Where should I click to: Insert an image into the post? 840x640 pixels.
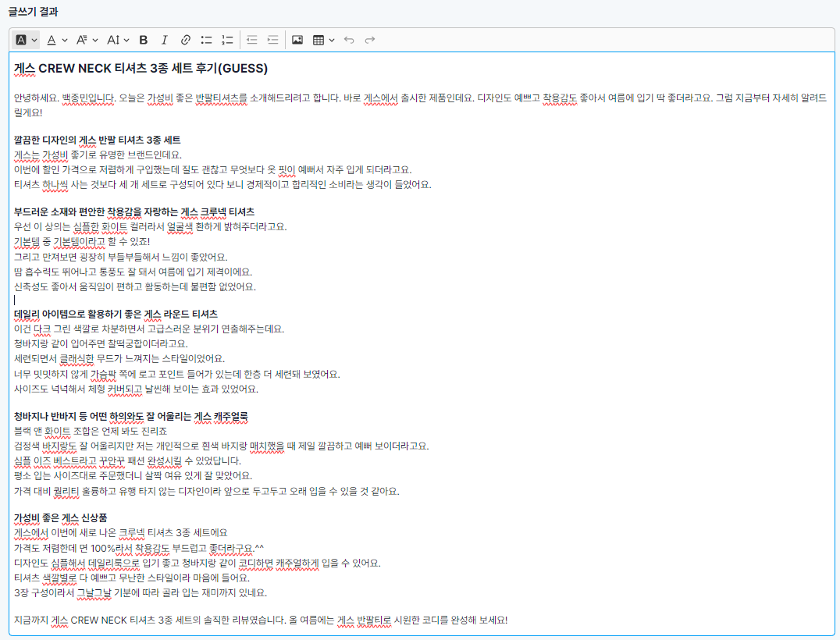pos(297,40)
